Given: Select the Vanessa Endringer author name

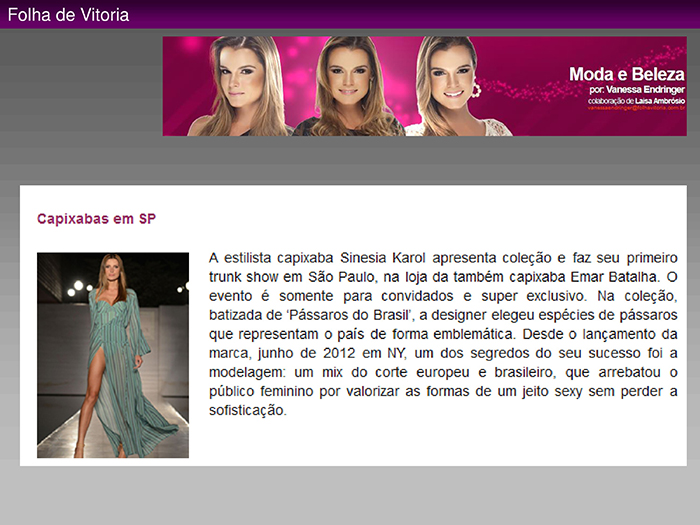Looking at the screenshot, I should coord(645,90).
